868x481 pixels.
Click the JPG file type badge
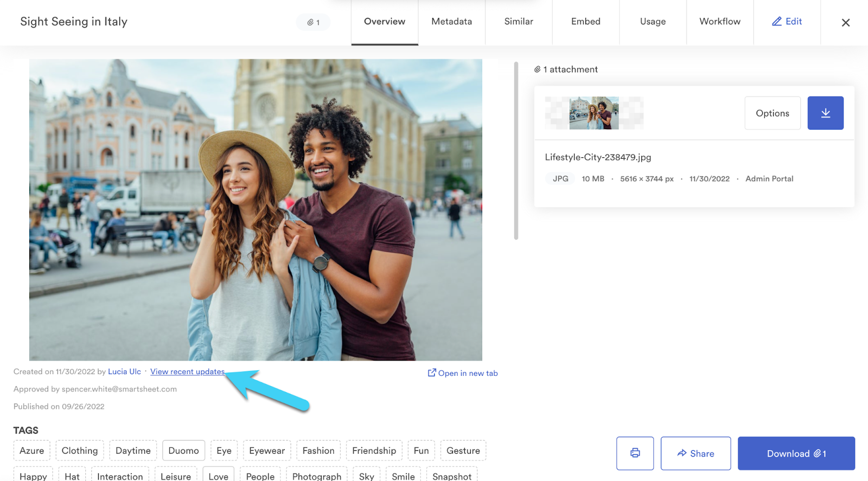560,178
